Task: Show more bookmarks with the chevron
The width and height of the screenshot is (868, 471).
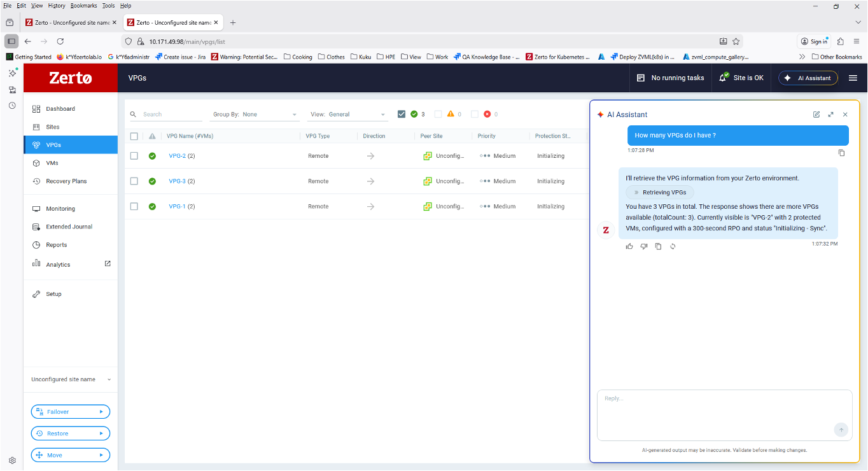Action: (x=802, y=57)
